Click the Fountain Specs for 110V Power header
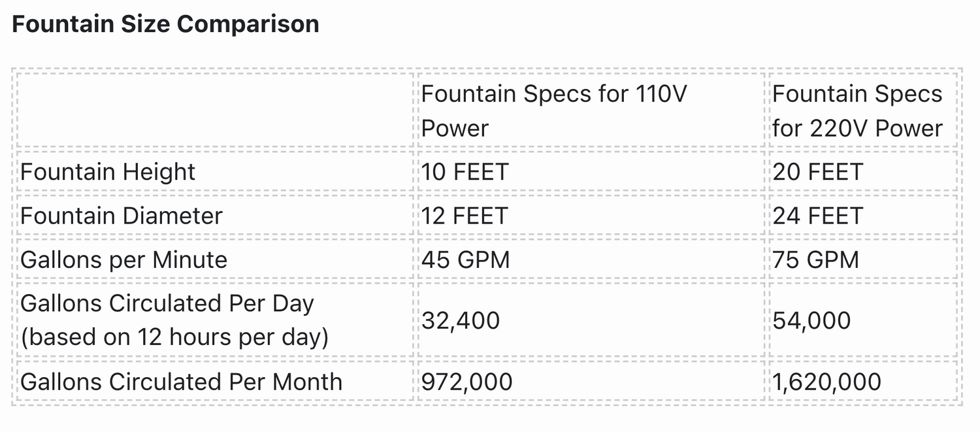The height and width of the screenshot is (432, 980). (554, 110)
